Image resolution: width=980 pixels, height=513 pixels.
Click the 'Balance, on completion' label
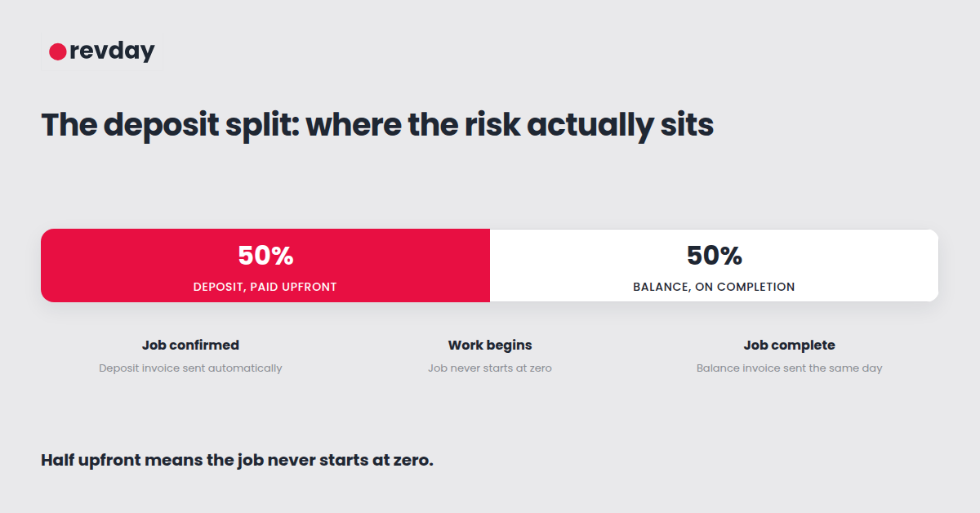point(715,287)
